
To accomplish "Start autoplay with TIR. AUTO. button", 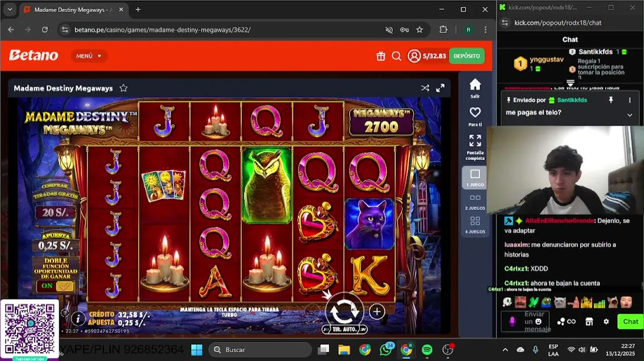I will [344, 329].
